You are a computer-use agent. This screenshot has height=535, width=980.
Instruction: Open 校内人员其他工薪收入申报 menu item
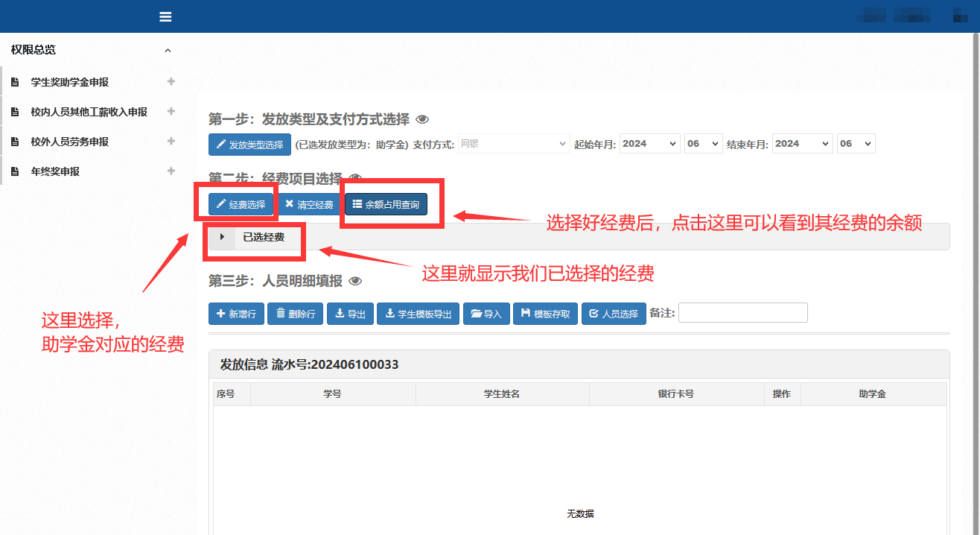tap(89, 112)
